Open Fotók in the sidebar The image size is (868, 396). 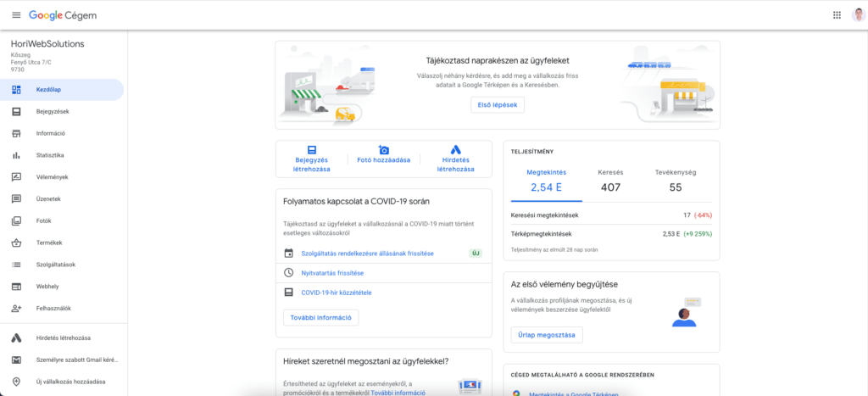[x=62, y=221]
